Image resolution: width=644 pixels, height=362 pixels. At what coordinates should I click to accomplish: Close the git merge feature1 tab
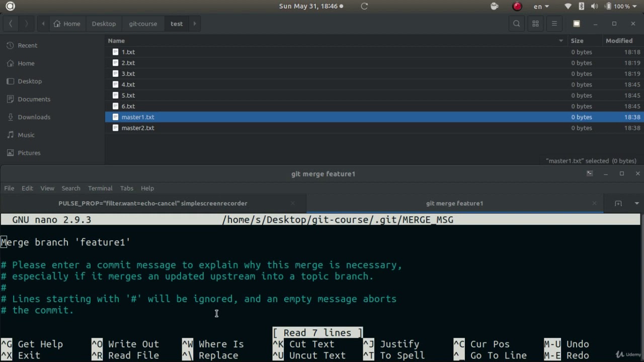594,203
